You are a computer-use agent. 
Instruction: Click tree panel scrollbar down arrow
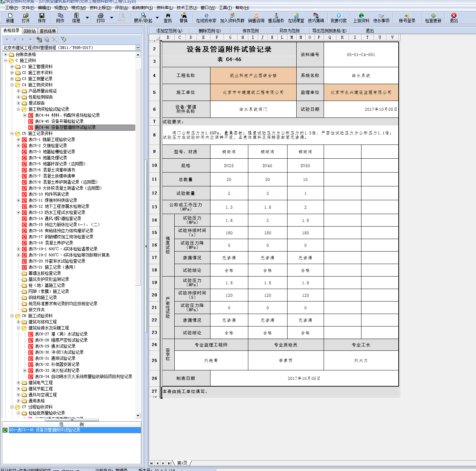(138, 416)
